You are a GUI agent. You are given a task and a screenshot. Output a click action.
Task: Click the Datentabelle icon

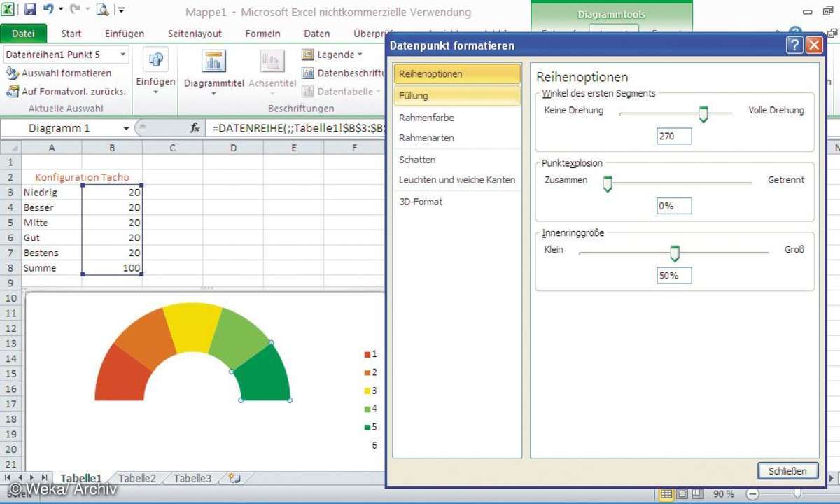point(307,91)
